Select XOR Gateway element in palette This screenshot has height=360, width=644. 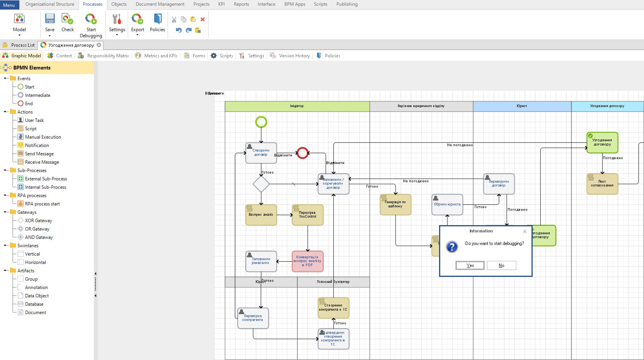pos(38,221)
